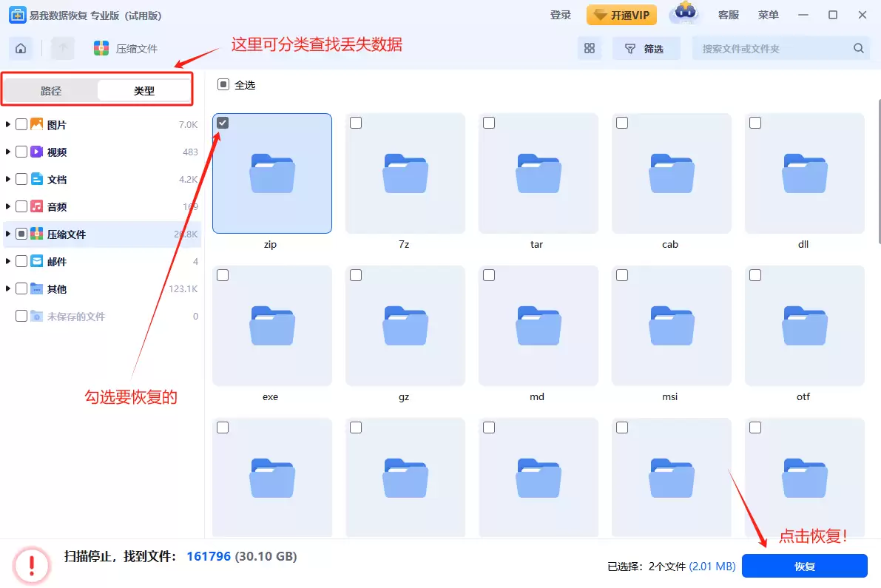Screen dimensions: 881x588
Task: Click the home icon in toolbar
Action: 21,49
